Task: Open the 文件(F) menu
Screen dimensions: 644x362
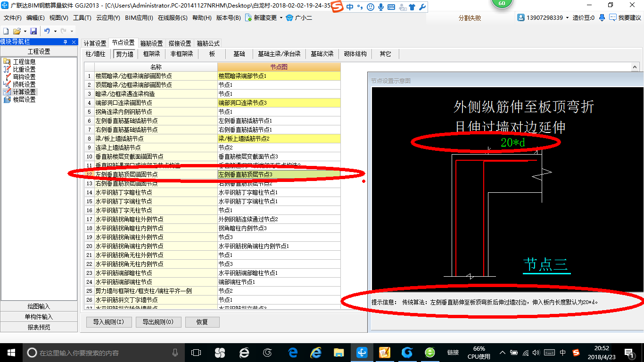Action: coord(12,18)
